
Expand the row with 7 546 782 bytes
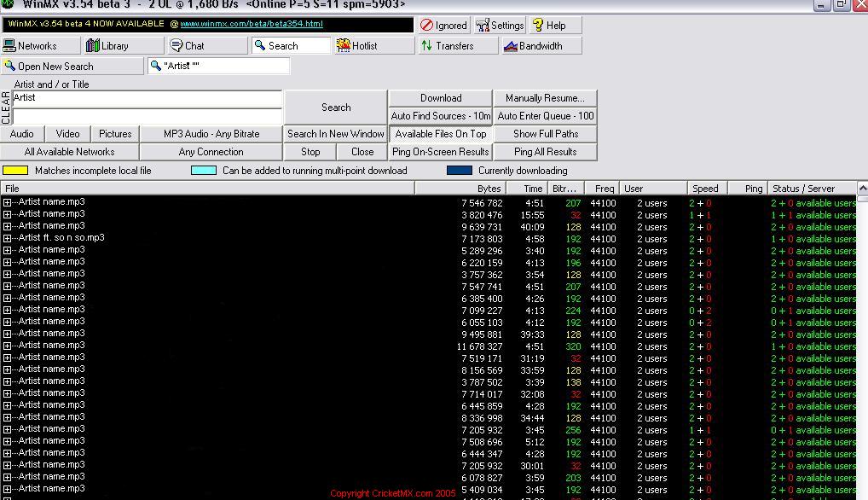(7, 203)
